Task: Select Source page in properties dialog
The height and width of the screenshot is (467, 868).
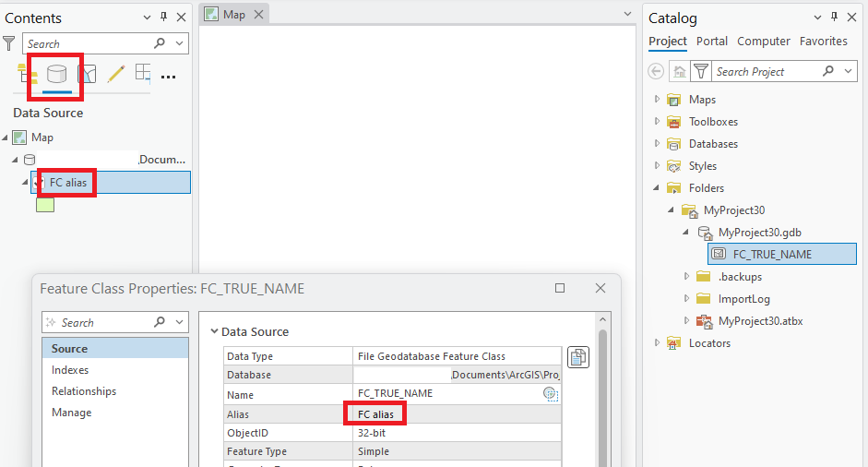Action: [115, 349]
